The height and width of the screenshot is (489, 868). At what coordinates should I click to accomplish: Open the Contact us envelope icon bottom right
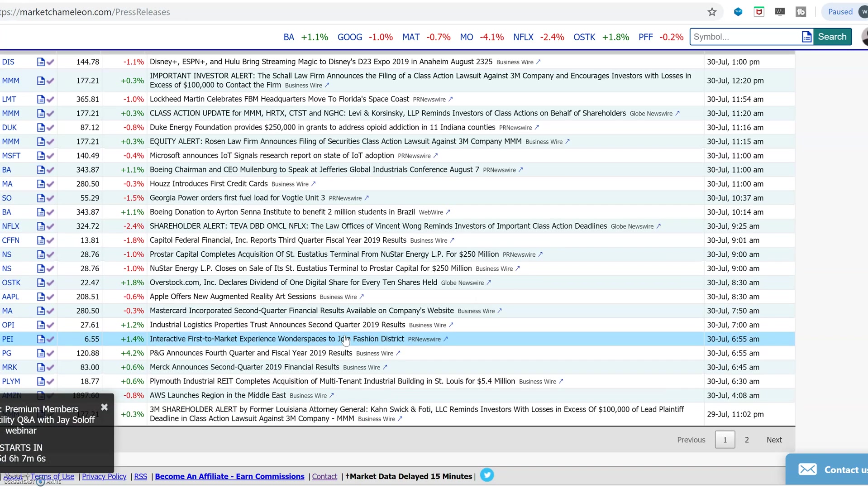(808, 469)
